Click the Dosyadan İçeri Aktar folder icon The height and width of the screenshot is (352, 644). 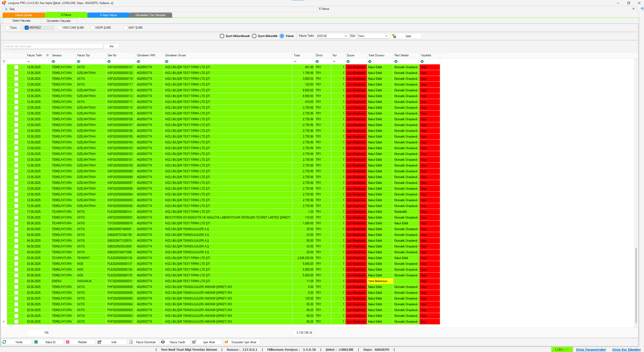(226, 342)
